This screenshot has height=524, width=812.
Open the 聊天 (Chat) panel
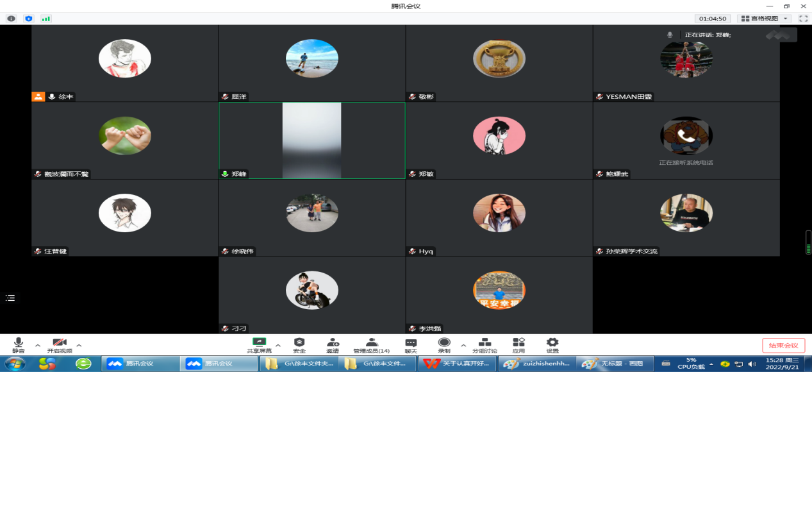(411, 345)
